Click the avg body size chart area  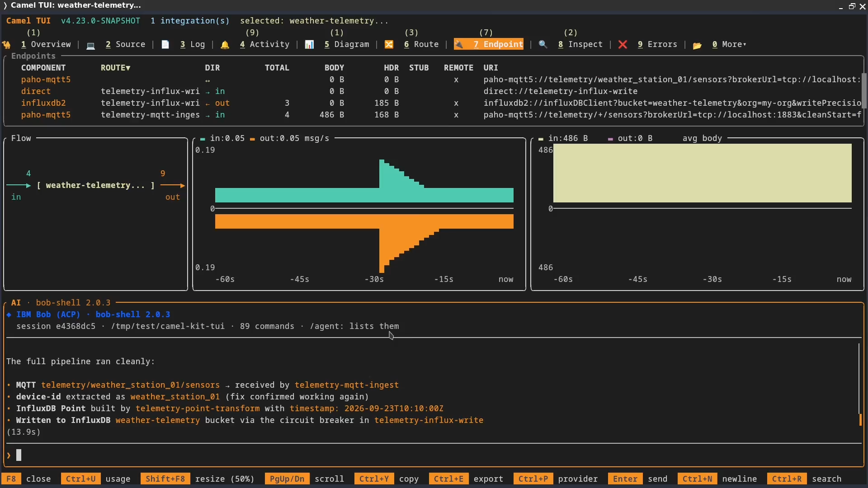702,173
